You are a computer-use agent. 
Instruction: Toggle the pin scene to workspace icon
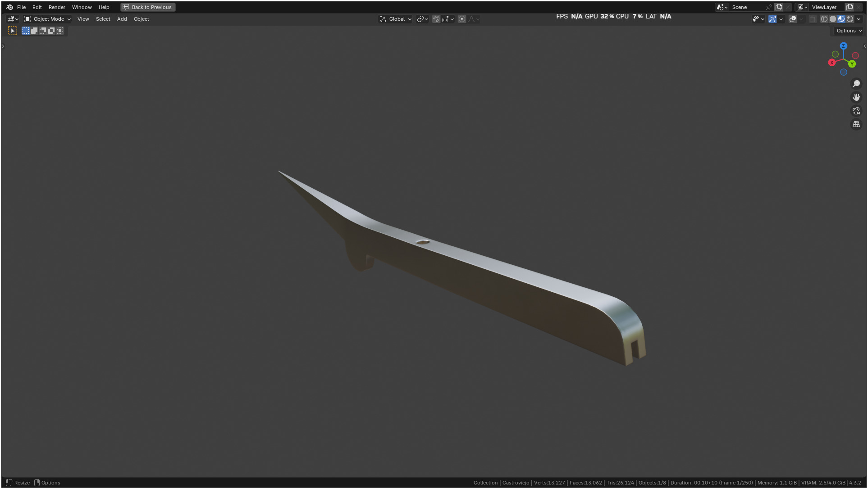(769, 7)
